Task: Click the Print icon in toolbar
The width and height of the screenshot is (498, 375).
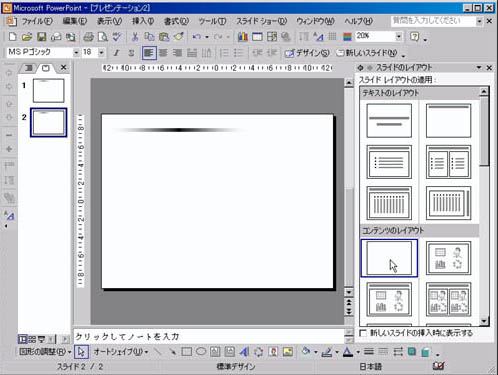Action: (88, 37)
